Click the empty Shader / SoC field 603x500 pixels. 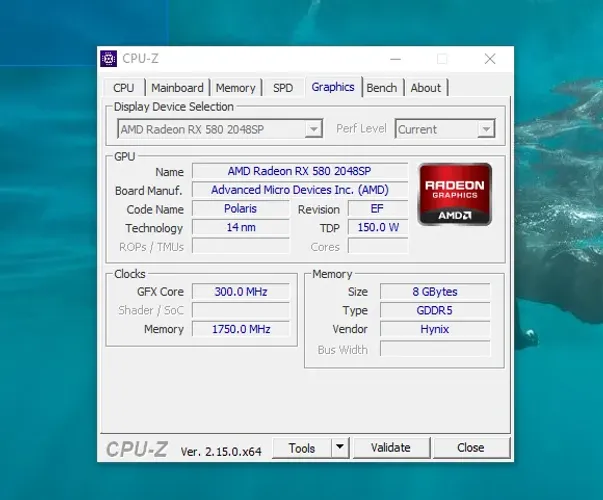[241, 310]
